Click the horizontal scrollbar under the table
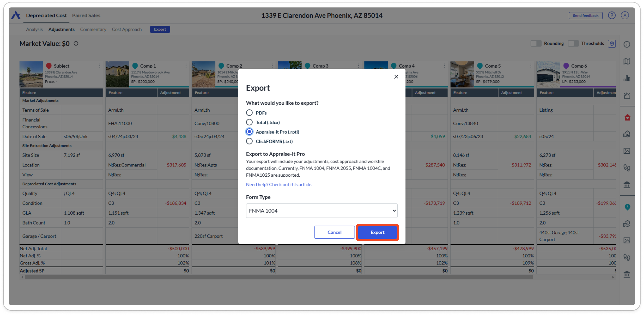 [279, 277]
